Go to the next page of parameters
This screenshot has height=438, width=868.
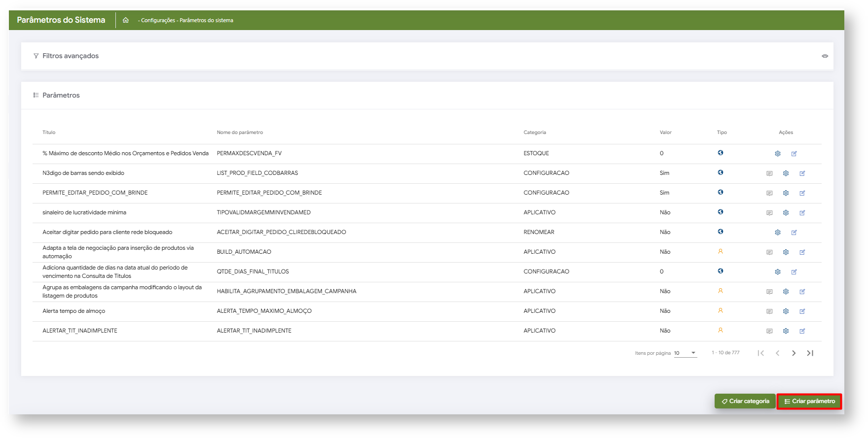[x=794, y=353]
